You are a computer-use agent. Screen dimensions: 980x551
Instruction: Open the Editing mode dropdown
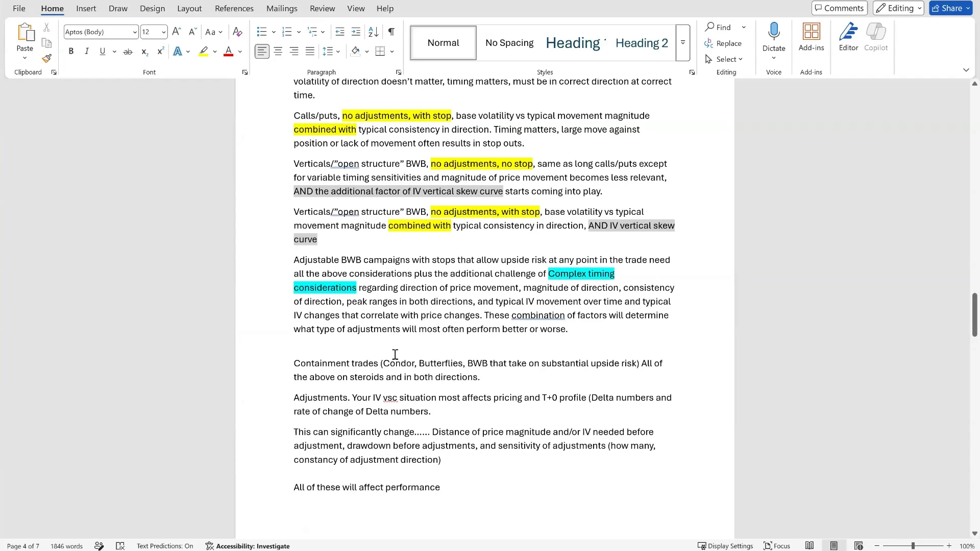coord(898,8)
